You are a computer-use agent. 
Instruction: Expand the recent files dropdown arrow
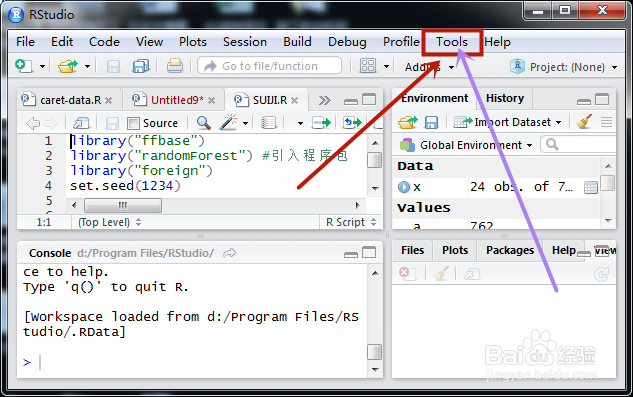point(87,66)
